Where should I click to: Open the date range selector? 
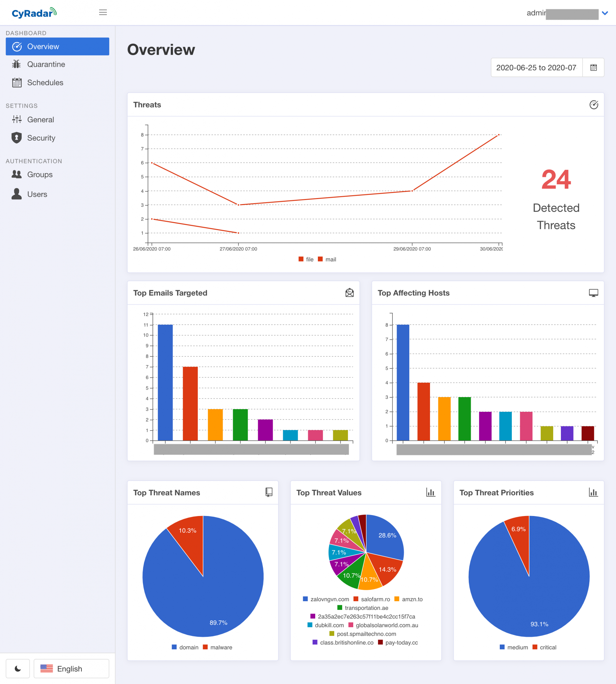click(x=537, y=67)
